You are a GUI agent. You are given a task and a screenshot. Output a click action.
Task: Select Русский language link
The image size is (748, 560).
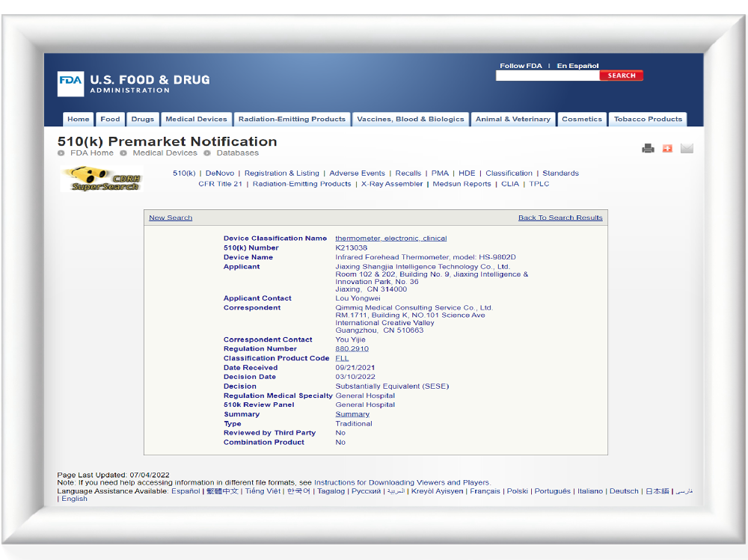(x=366, y=491)
